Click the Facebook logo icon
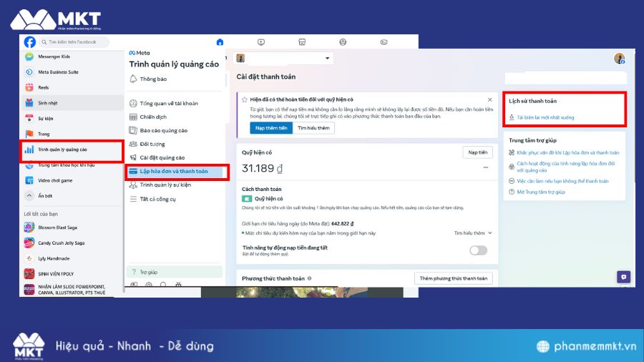 (30, 42)
